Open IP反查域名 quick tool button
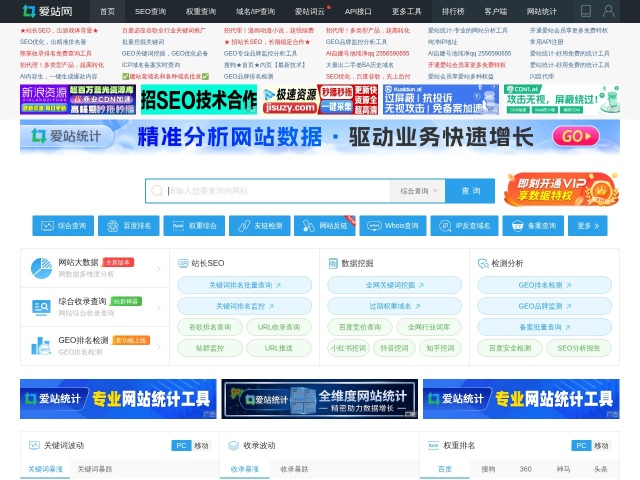The image size is (640, 480). pyautogui.click(x=464, y=226)
